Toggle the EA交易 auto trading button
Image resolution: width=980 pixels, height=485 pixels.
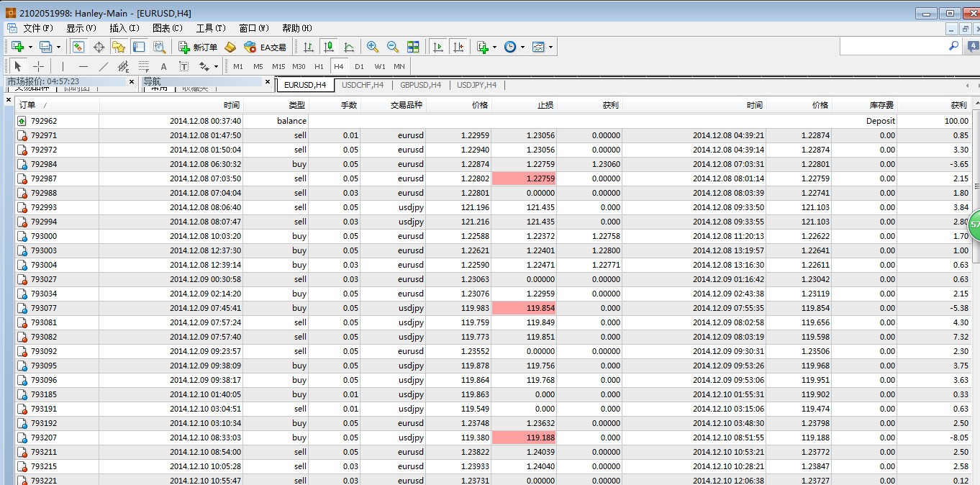tap(265, 47)
